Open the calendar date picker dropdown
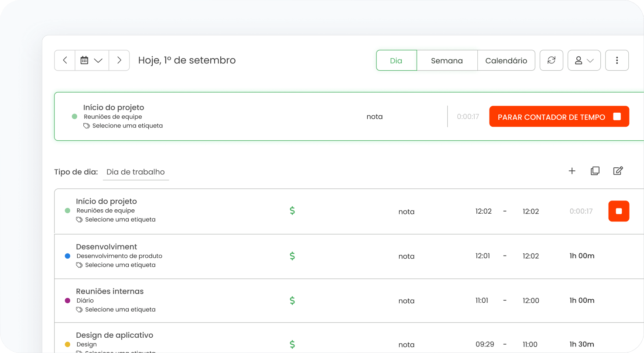This screenshot has width=644, height=353. (x=92, y=60)
